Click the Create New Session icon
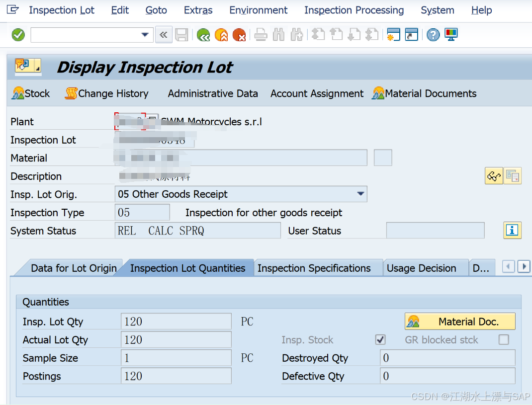532x405 pixels. pyautogui.click(x=394, y=35)
